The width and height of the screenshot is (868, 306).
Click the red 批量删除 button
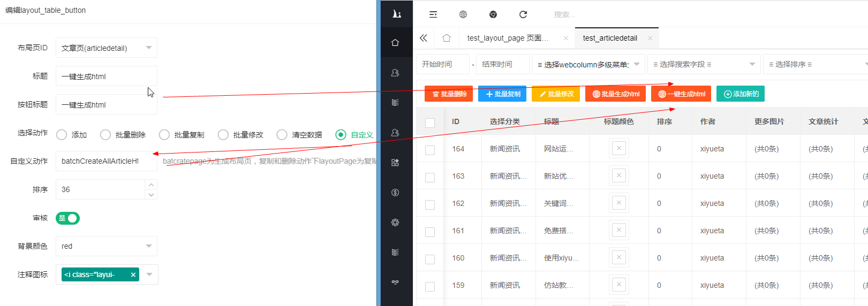(x=449, y=94)
